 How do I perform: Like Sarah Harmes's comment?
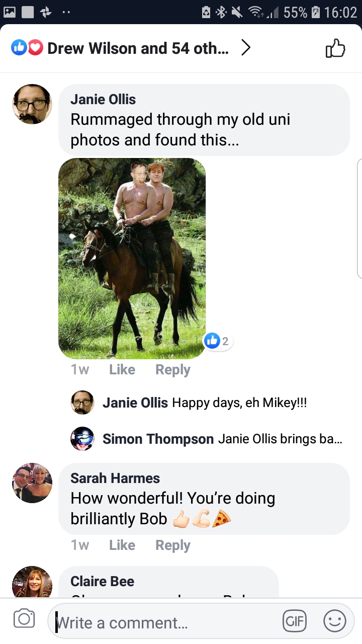point(122,545)
